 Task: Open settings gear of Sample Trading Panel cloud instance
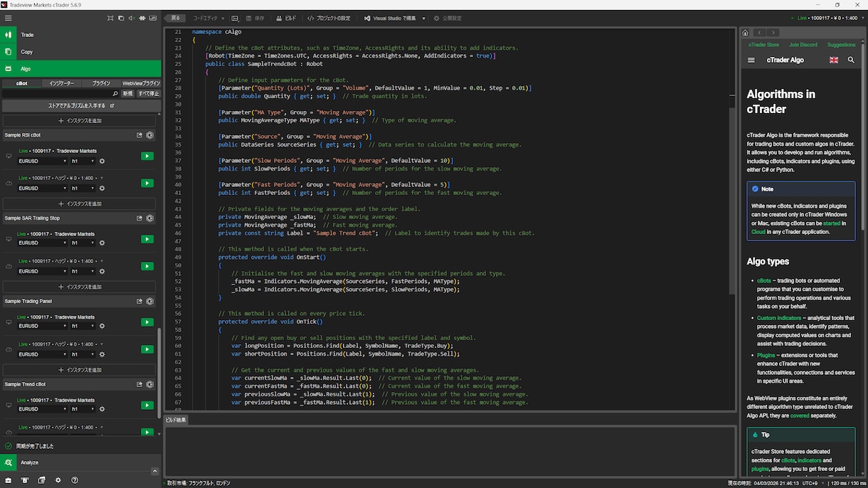coord(102,354)
